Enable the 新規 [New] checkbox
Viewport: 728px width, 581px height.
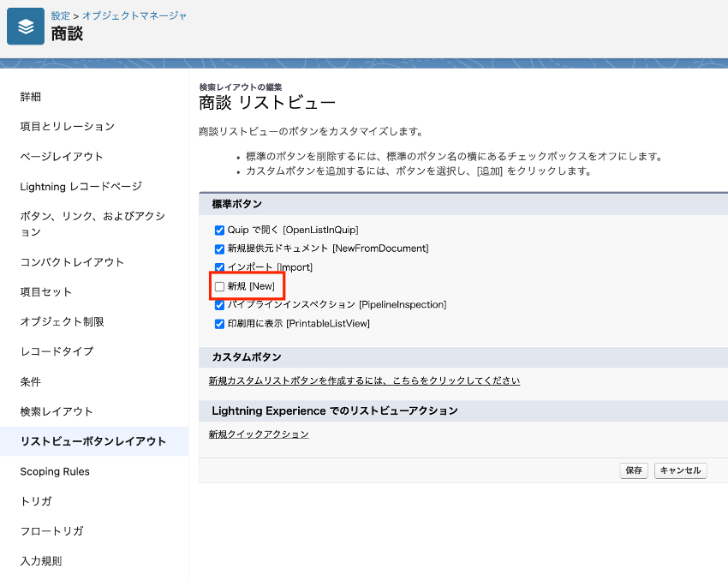[x=219, y=286]
